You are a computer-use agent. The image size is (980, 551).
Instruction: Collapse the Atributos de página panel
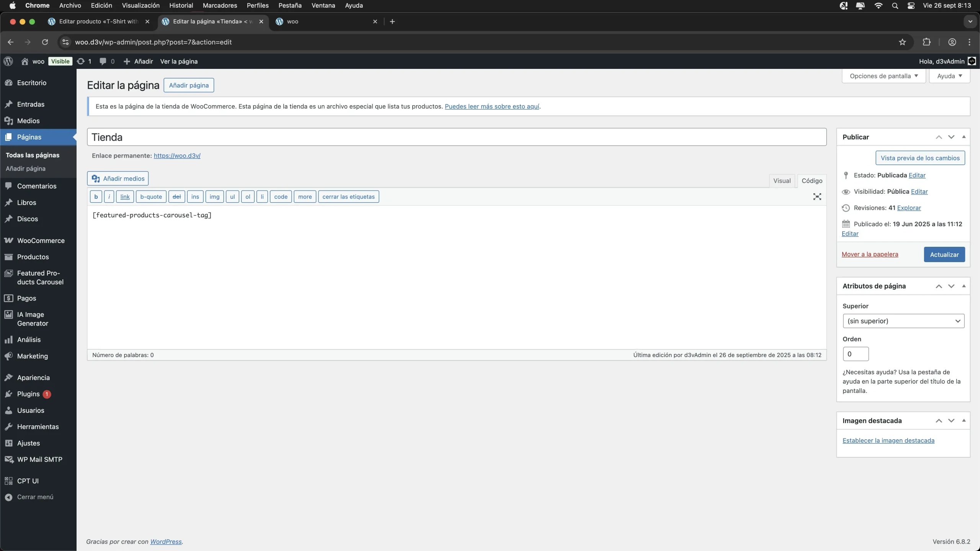point(964,286)
